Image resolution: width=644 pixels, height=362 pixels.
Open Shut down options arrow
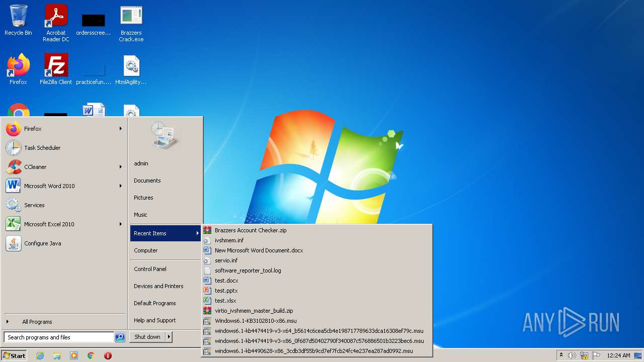click(169, 337)
